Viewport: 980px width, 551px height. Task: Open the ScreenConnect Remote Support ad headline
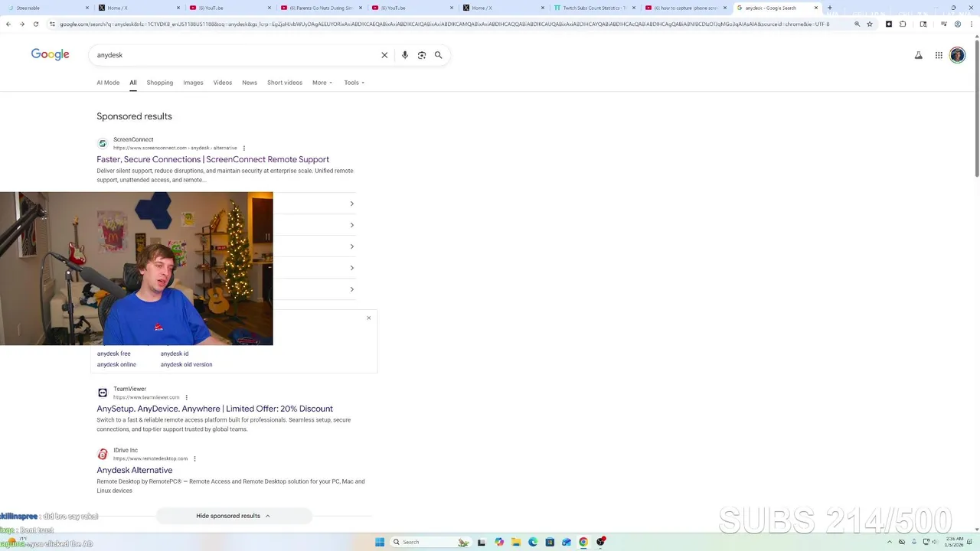pyautogui.click(x=213, y=159)
